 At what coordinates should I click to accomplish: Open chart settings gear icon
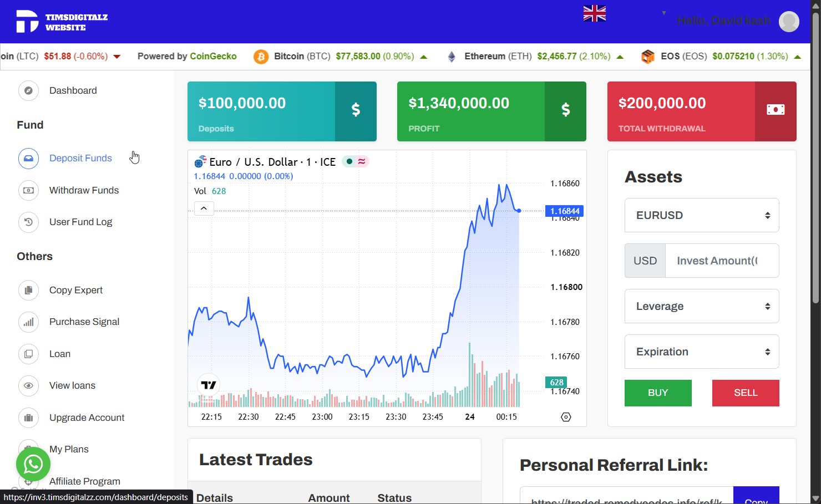tap(566, 417)
